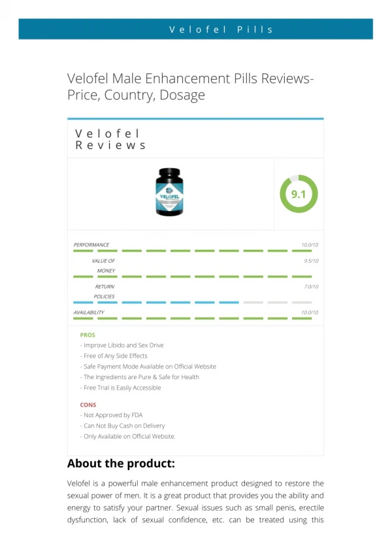The image size is (392, 555).
Task: Click the Velofel Pills header banner
Action: tap(195, 29)
